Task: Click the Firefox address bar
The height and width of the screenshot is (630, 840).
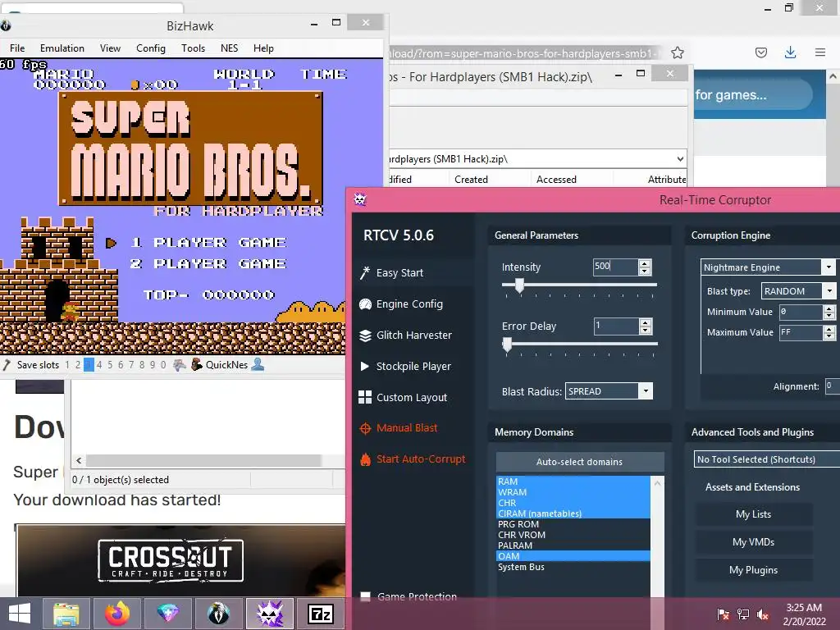Action: coord(525,53)
